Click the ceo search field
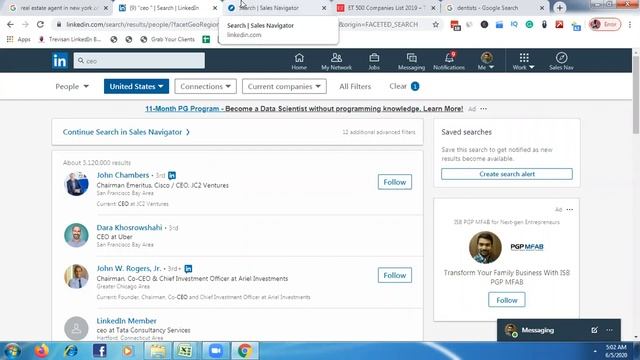 click(x=139, y=60)
